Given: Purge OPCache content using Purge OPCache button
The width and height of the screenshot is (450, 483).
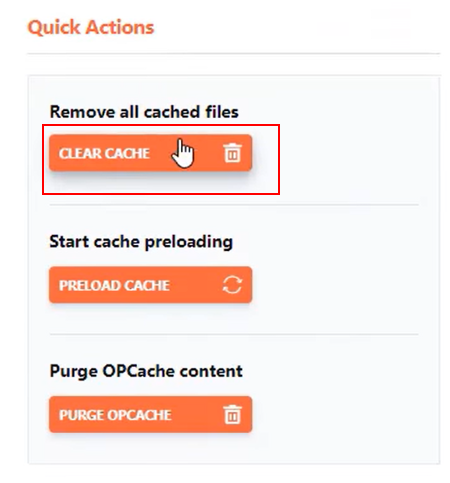Looking at the screenshot, I should (x=150, y=414).
